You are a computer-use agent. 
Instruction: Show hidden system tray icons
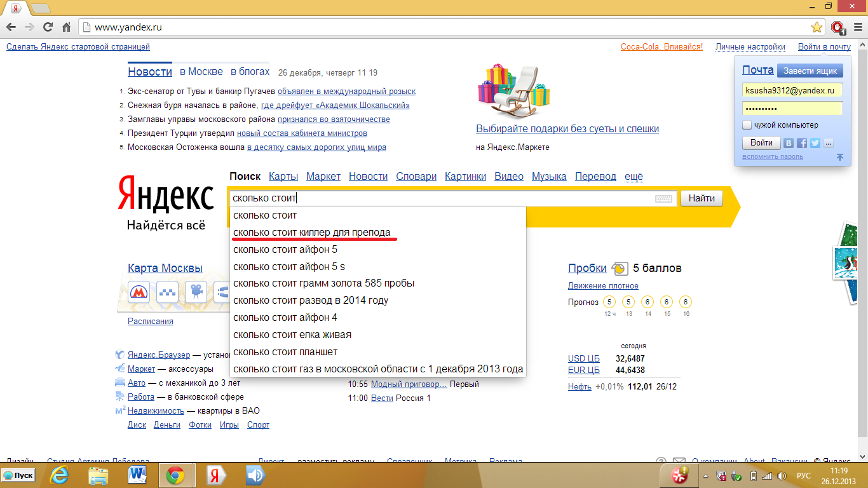705,476
